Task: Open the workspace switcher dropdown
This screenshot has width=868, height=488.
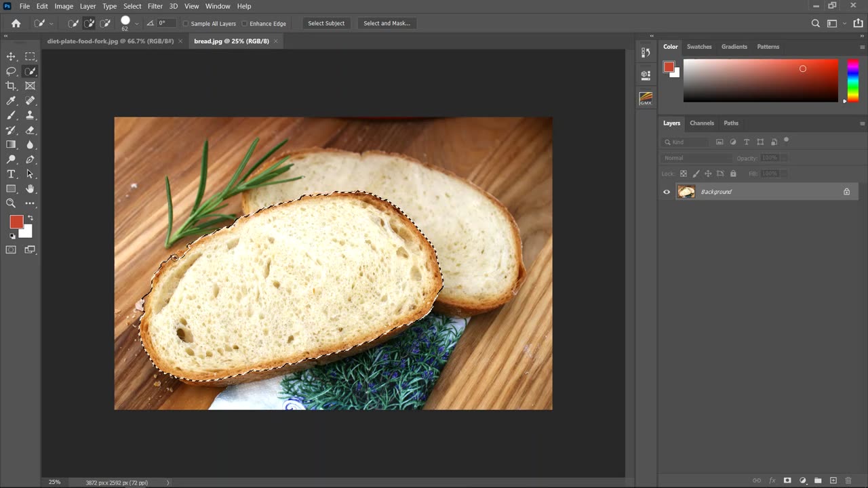Action: tap(844, 24)
